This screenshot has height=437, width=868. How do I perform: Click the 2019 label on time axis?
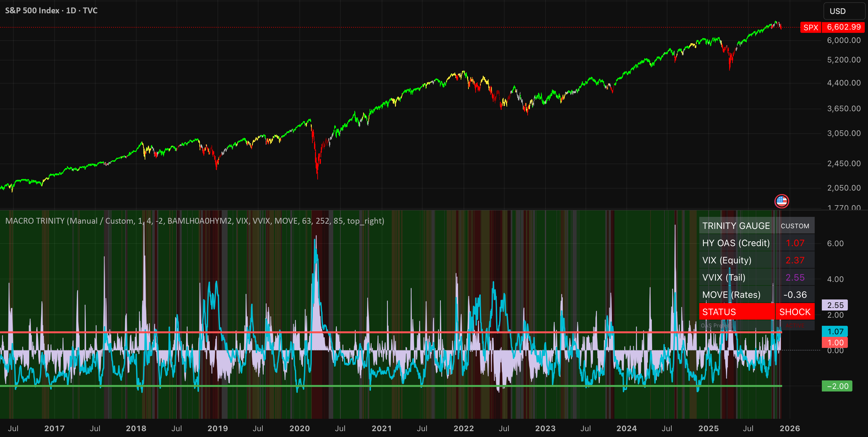click(x=217, y=428)
